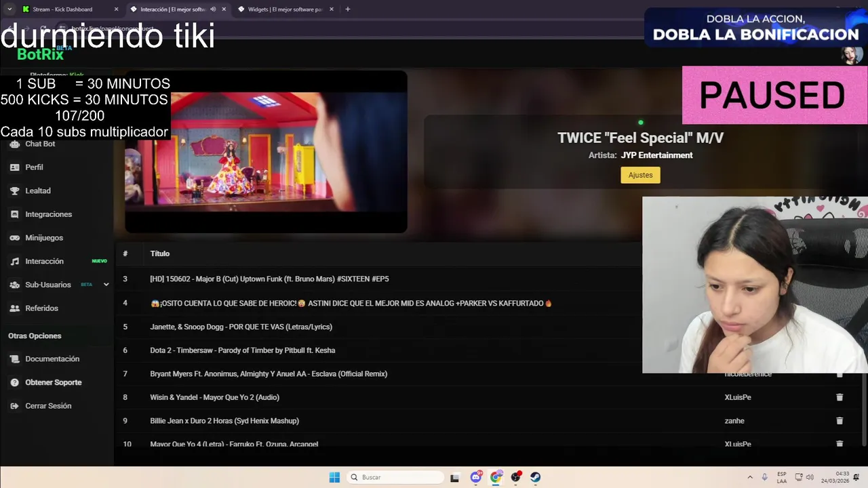Mute the Interacción tab audio icon
Viewport: 868px width, 488px height.
pyautogui.click(x=213, y=9)
